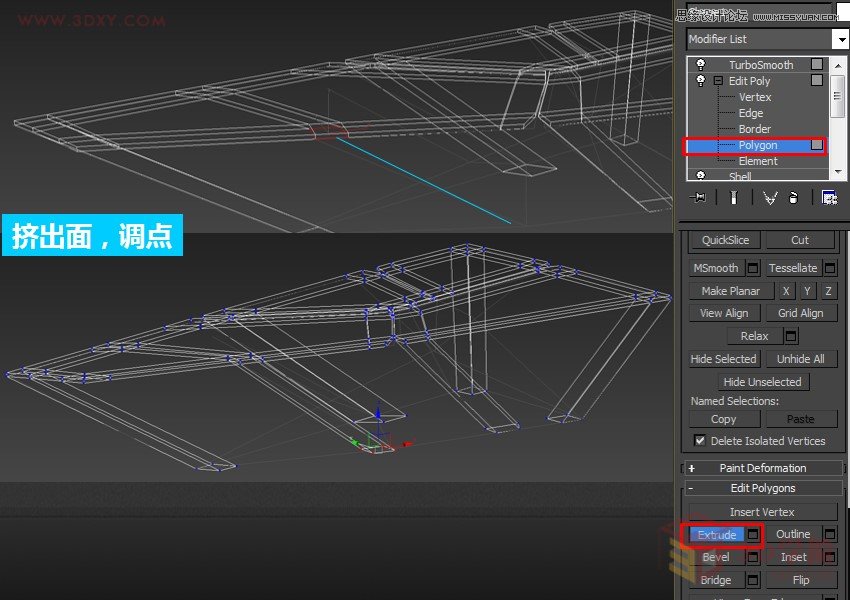Open the Bevel settings box icon
Screen dimensions: 850x600
751,557
